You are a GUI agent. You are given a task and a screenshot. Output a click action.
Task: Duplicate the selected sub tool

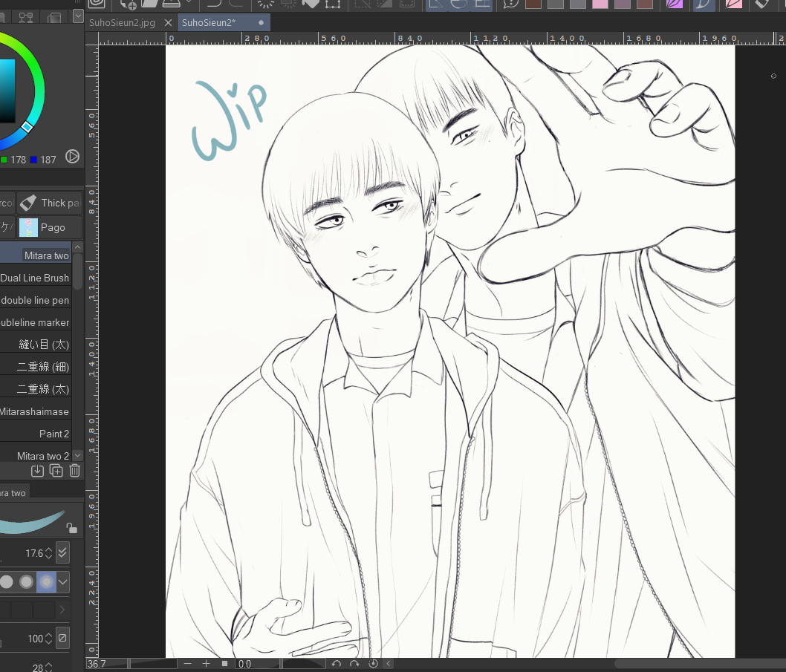tap(56, 471)
